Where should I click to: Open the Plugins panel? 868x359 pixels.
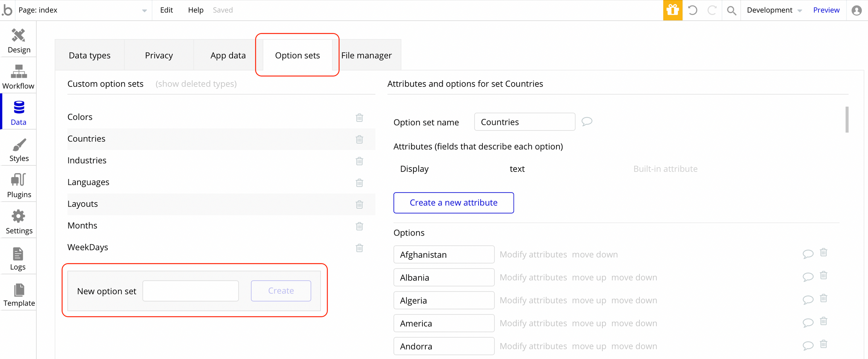[18, 185]
